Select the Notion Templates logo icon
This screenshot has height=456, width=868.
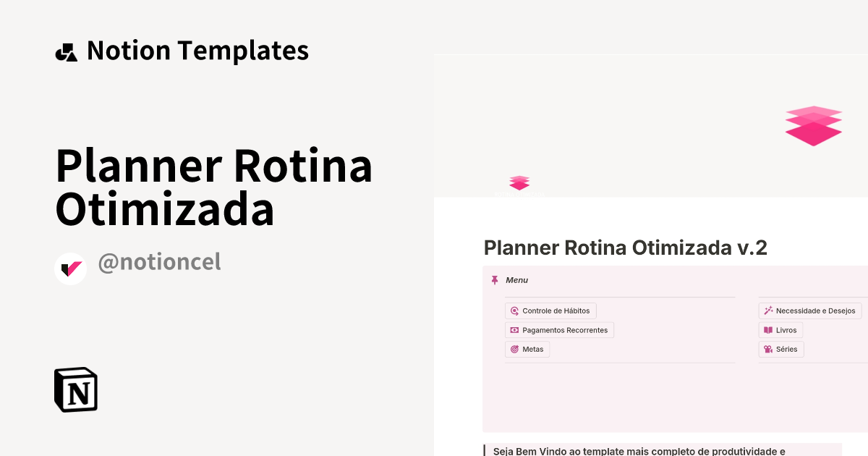pyautogui.click(x=66, y=51)
